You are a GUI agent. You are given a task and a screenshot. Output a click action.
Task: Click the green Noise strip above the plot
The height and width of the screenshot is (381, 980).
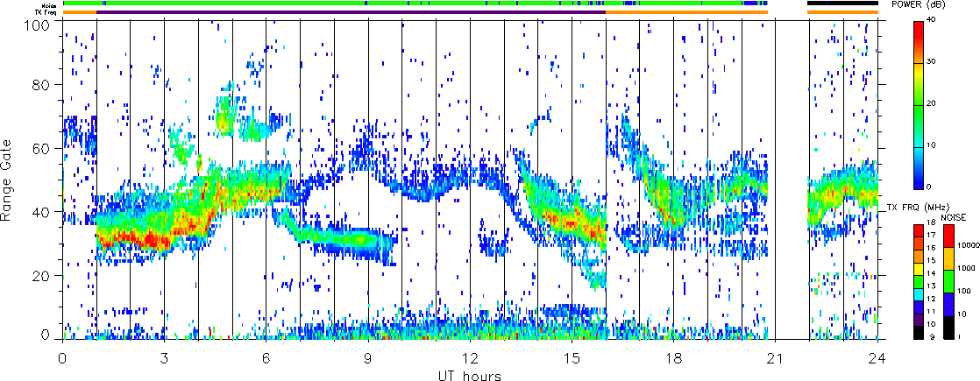[415, 4]
